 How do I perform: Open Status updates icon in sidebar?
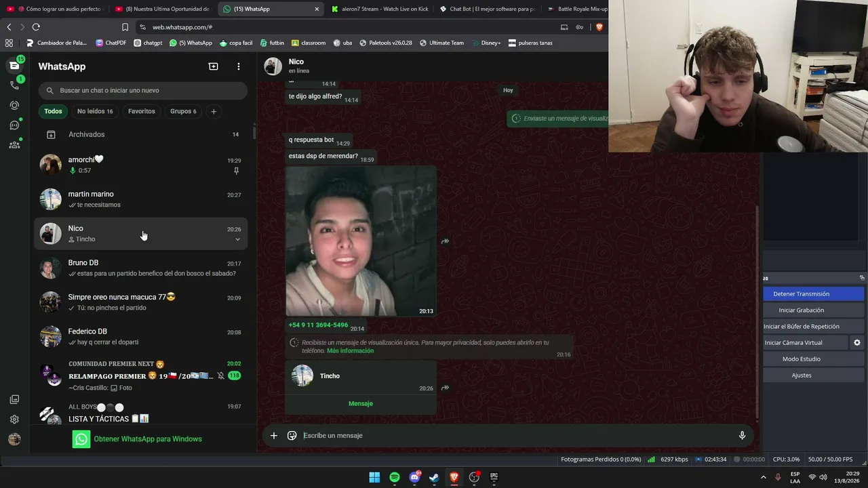pos(14,105)
